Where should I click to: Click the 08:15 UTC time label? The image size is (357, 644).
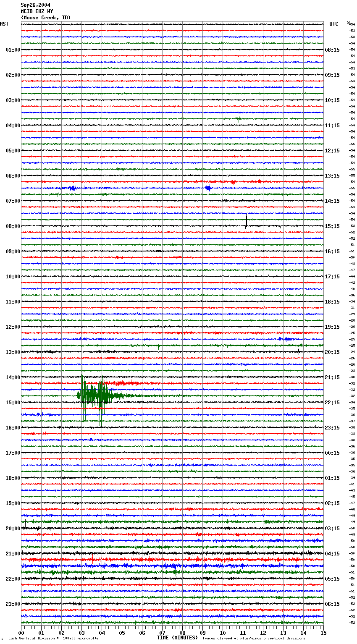(332, 50)
